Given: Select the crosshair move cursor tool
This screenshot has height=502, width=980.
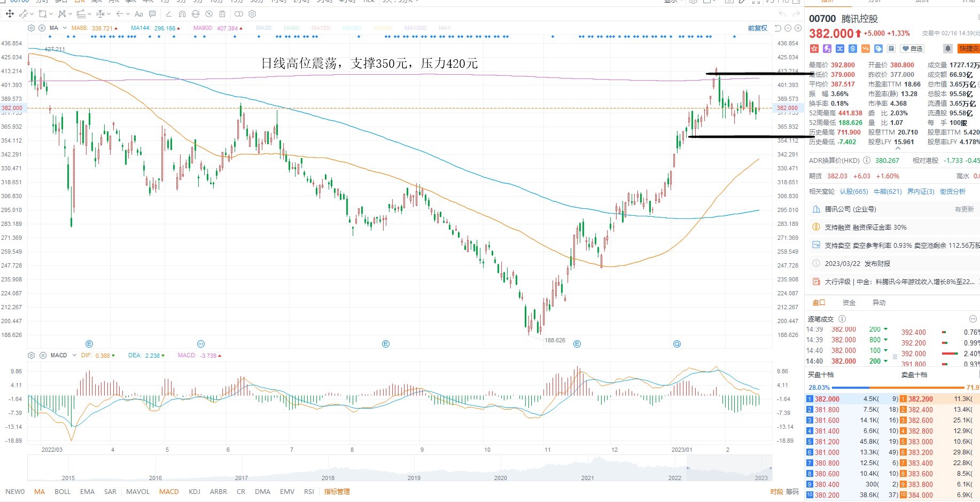Looking at the screenshot, I should click(10, 14).
